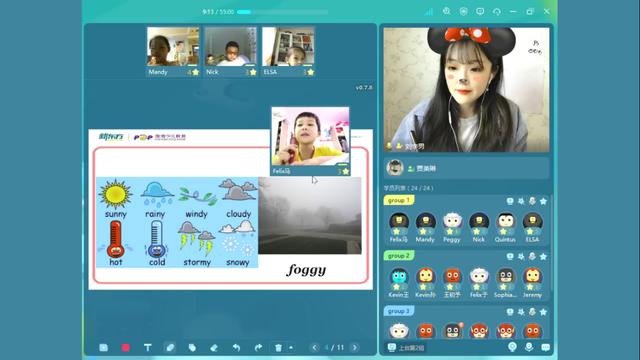Screen dimensions: 640x360
Task: Award a star to group 1
Action: point(543,201)
